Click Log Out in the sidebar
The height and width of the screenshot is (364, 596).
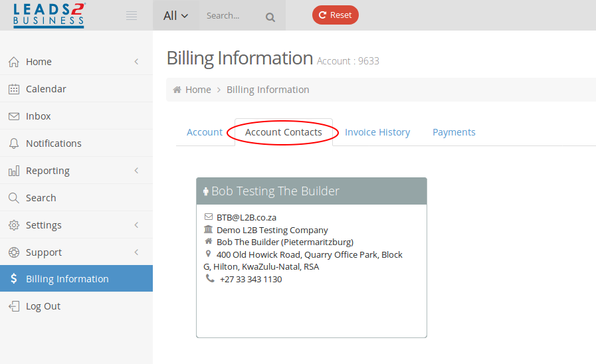coord(43,306)
